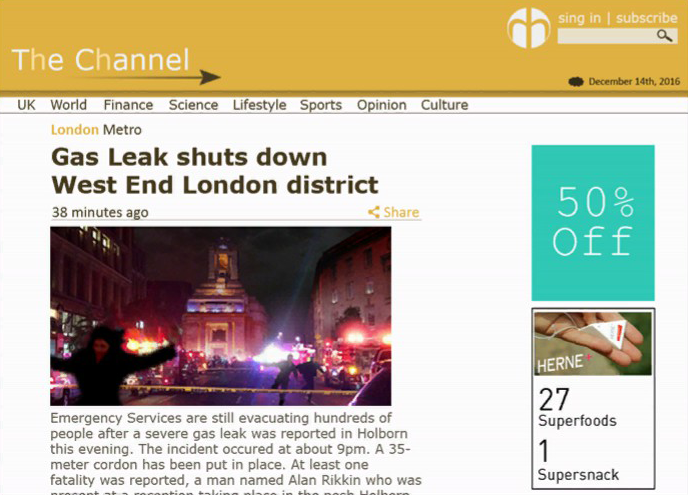Screen dimensions: 688x495
Task: Open the Culture section
Action: (x=444, y=105)
